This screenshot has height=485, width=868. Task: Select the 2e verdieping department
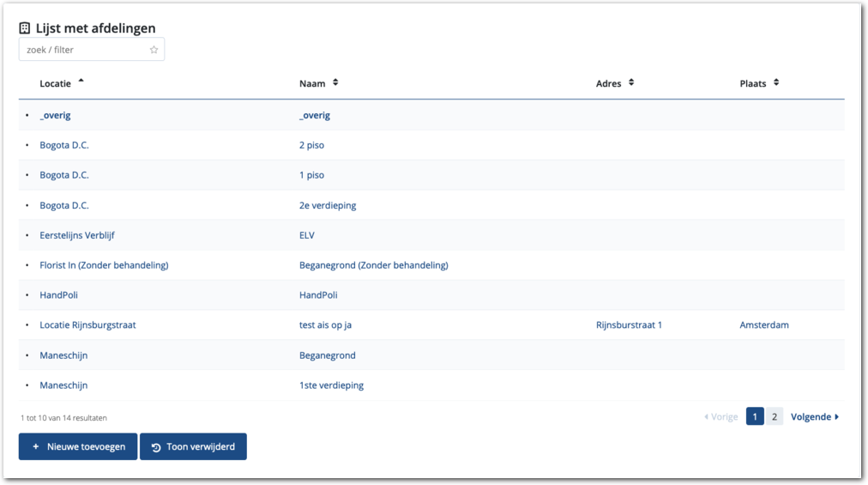click(x=327, y=205)
